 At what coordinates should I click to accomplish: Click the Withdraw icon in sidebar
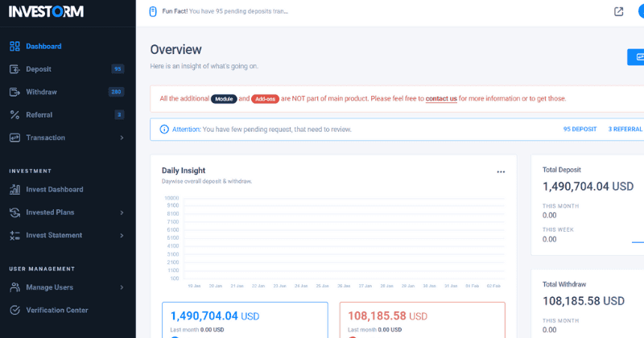(x=14, y=92)
